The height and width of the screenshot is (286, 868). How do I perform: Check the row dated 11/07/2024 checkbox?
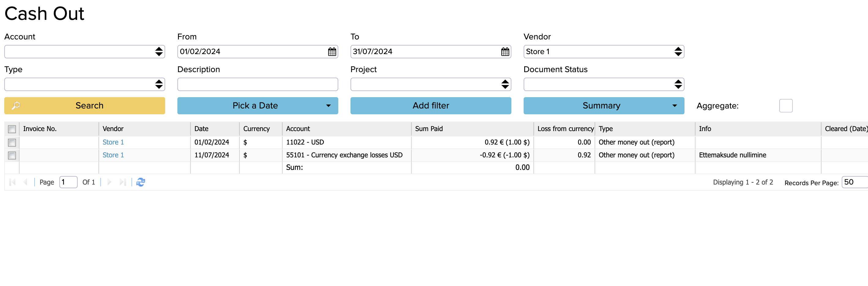12,156
